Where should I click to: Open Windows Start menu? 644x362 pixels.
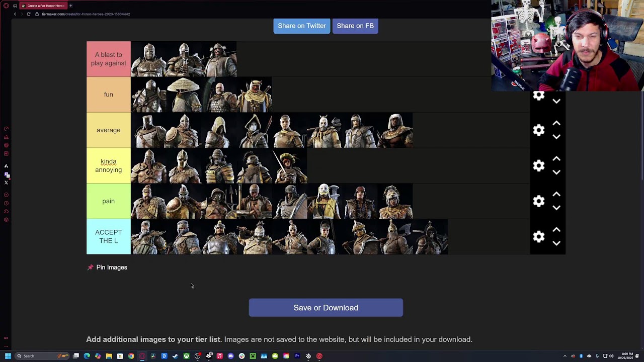tap(8, 356)
